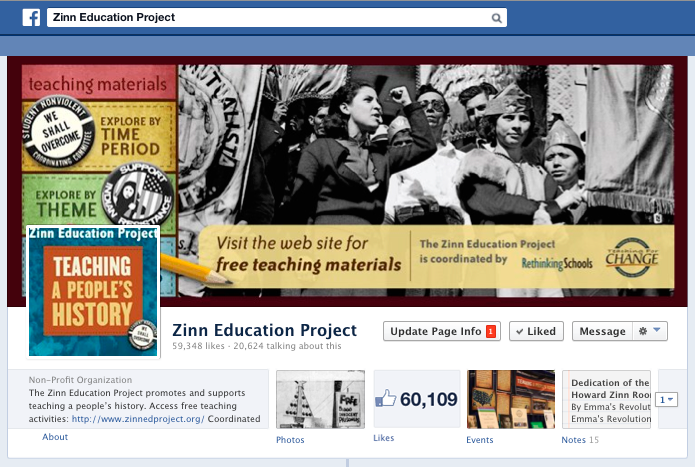The image size is (695, 467).
Task: Open the Photos tab label
Action: [x=290, y=440]
